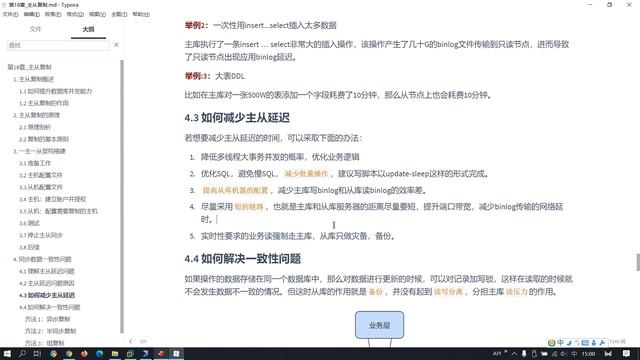Open the 文件(F) menu
Viewport: 640px width, 360px height.
[x=10, y=14]
